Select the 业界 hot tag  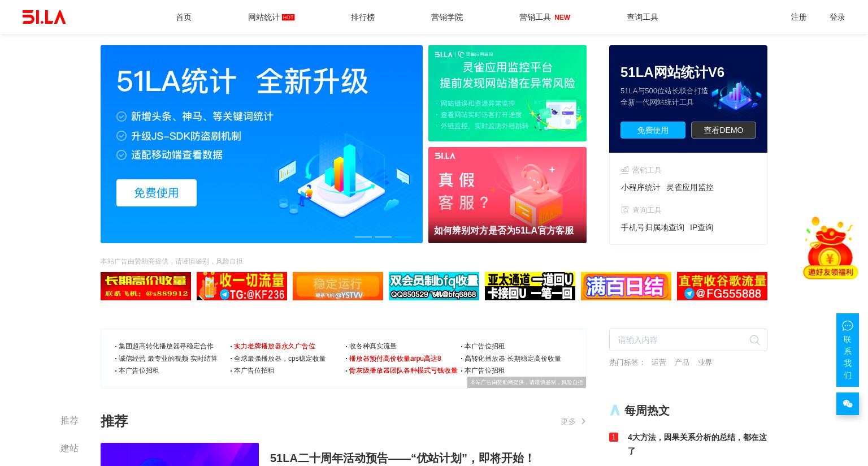click(705, 362)
